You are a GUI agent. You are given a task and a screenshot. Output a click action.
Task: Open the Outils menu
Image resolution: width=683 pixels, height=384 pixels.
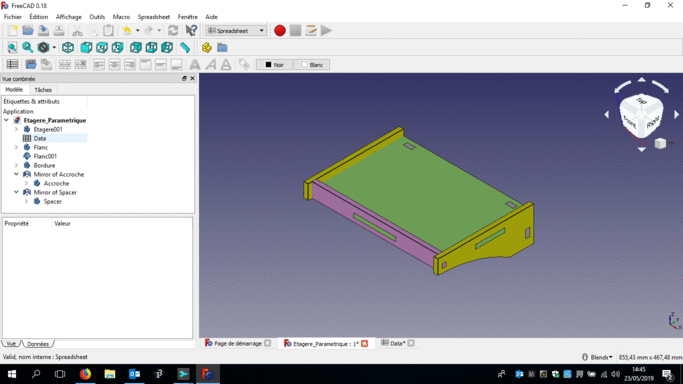click(x=97, y=17)
